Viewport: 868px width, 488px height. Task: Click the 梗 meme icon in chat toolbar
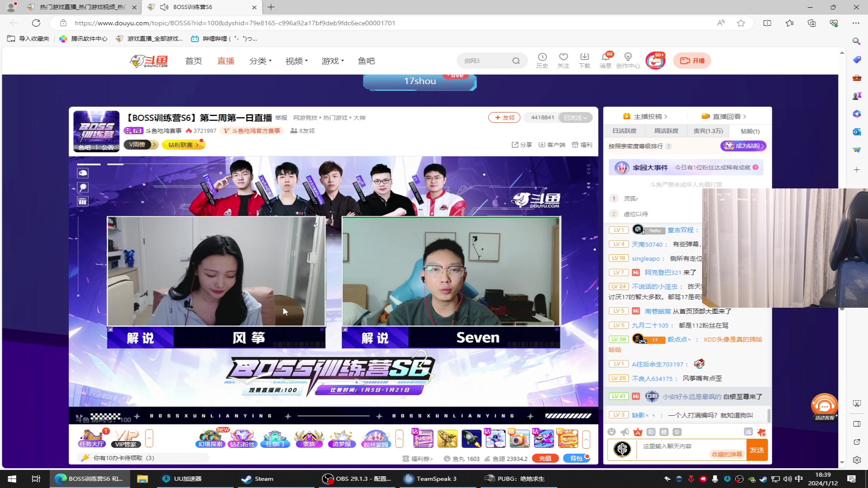pos(664,432)
